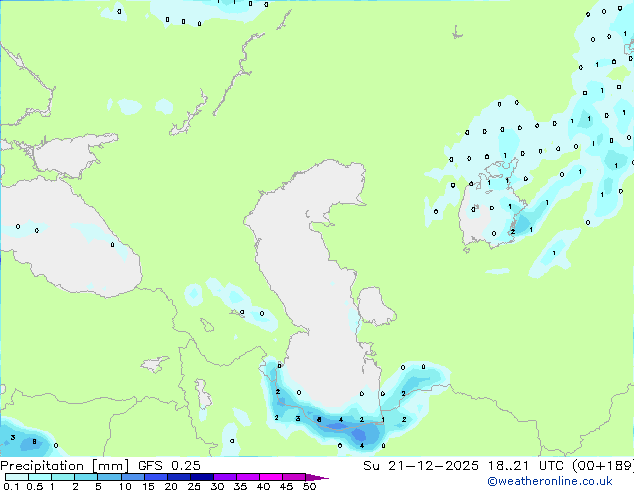Viewport: 634px width, 490px height.
Task: Click the '25' legend scale label
Action: (x=194, y=486)
